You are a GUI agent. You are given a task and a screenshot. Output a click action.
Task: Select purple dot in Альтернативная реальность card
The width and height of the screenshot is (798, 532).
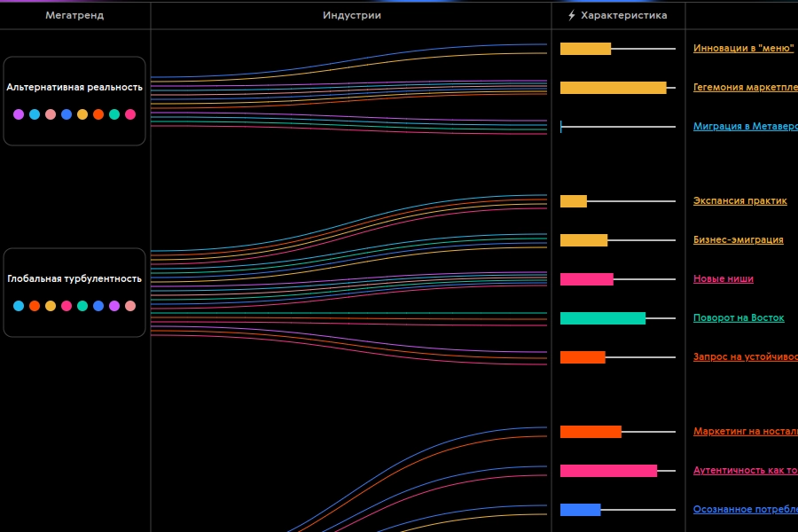pos(19,114)
